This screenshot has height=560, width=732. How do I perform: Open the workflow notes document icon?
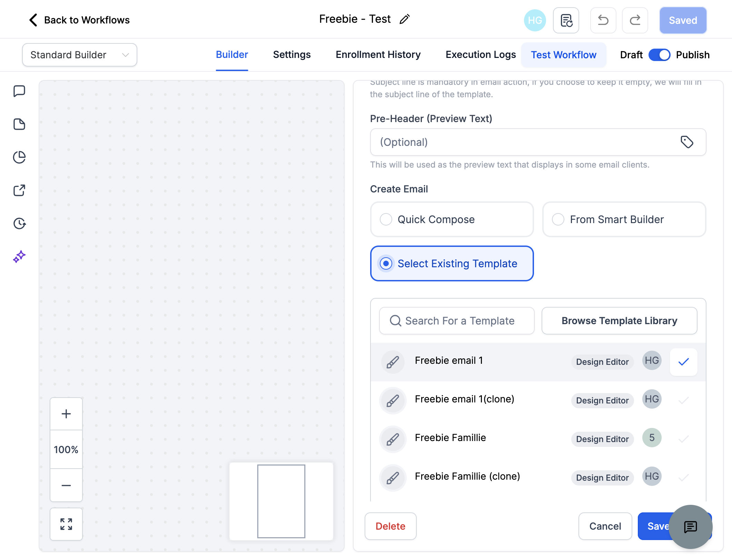pyautogui.click(x=566, y=20)
